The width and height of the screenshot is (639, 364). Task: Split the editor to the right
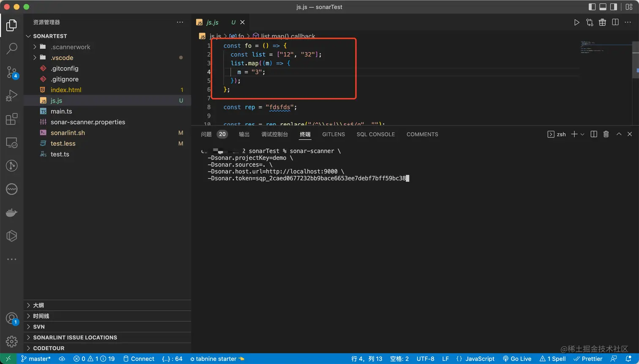(615, 22)
